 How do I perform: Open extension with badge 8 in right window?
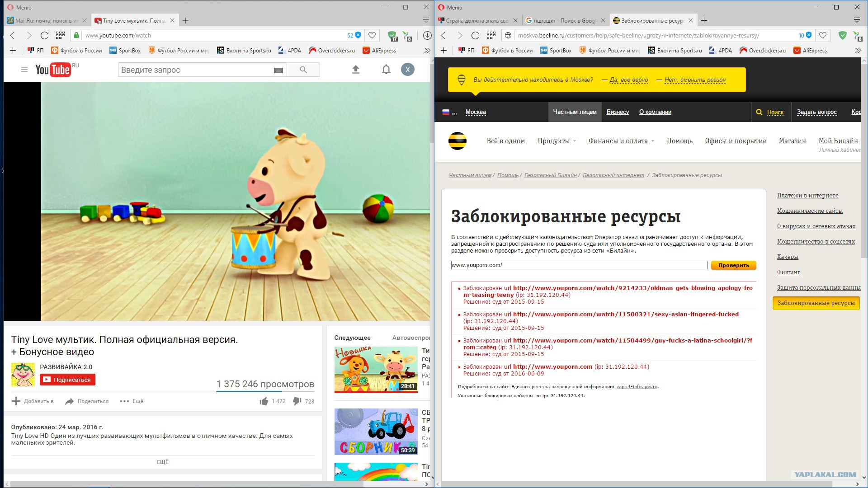tap(859, 36)
